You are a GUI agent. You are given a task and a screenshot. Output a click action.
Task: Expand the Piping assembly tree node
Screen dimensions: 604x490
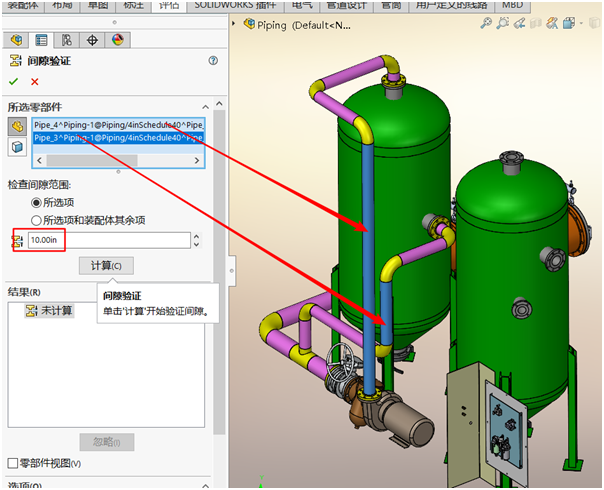tap(235, 23)
